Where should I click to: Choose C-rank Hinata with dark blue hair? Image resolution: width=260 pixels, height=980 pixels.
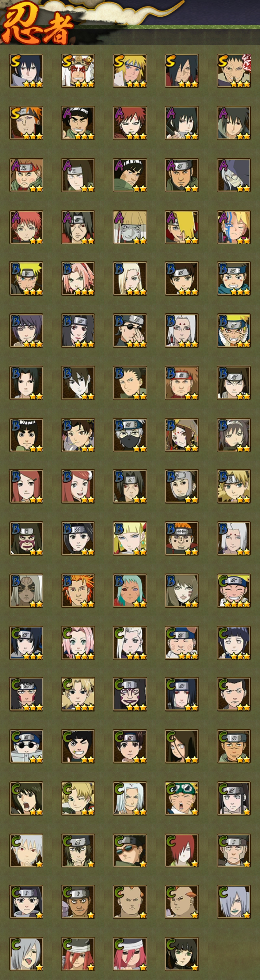pyautogui.click(x=234, y=643)
